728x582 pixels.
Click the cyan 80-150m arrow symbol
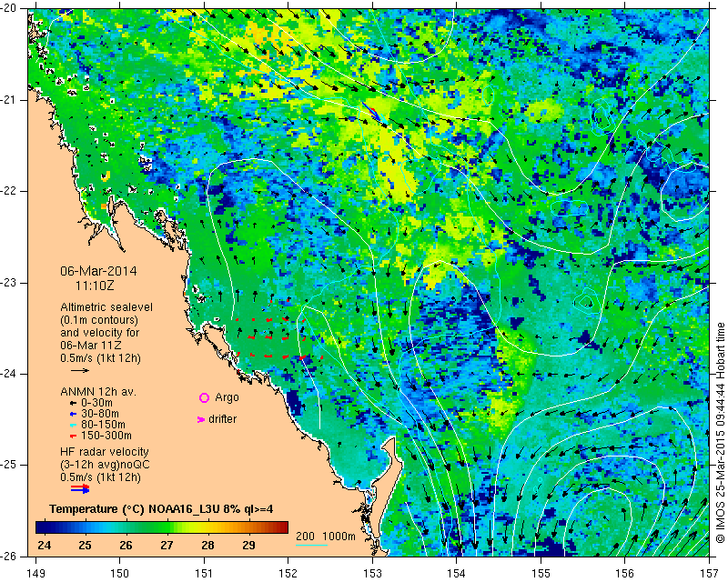click(73, 425)
